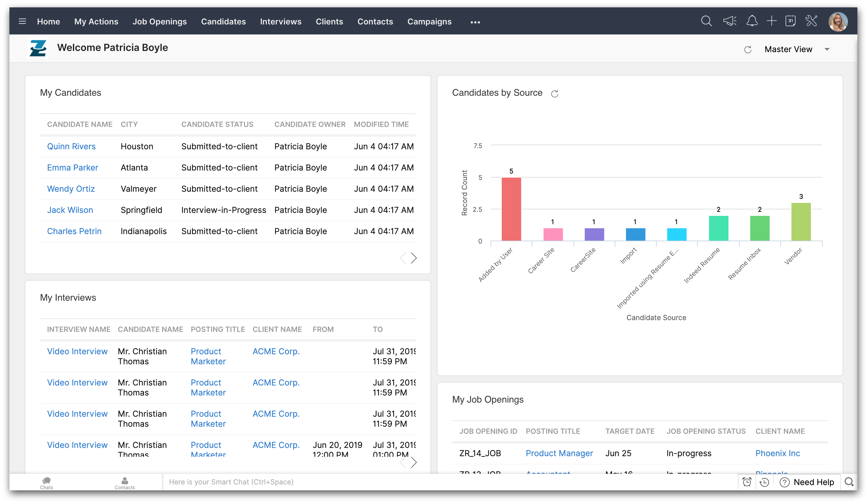Click the reminders alarm clock icon
Image resolution: width=868 pixels, height=503 pixels.
747,482
